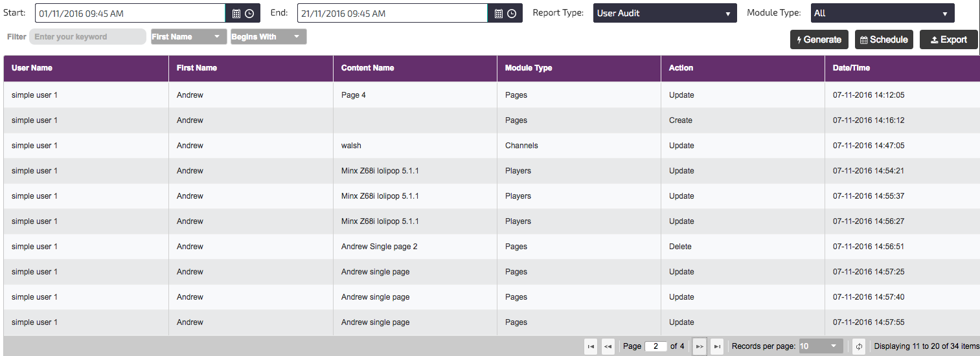This screenshot has height=356, width=980.
Task: Click the filter keyword input field
Action: [x=88, y=37]
